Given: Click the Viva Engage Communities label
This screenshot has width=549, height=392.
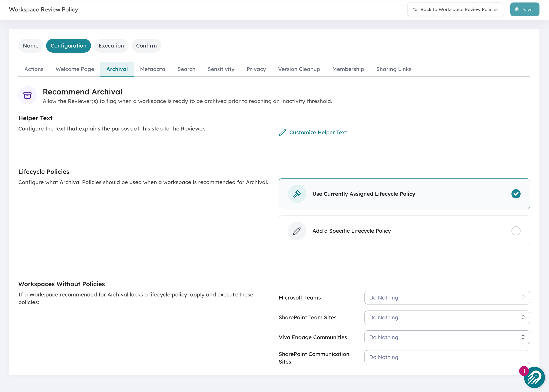Looking at the screenshot, I should pos(313,337).
